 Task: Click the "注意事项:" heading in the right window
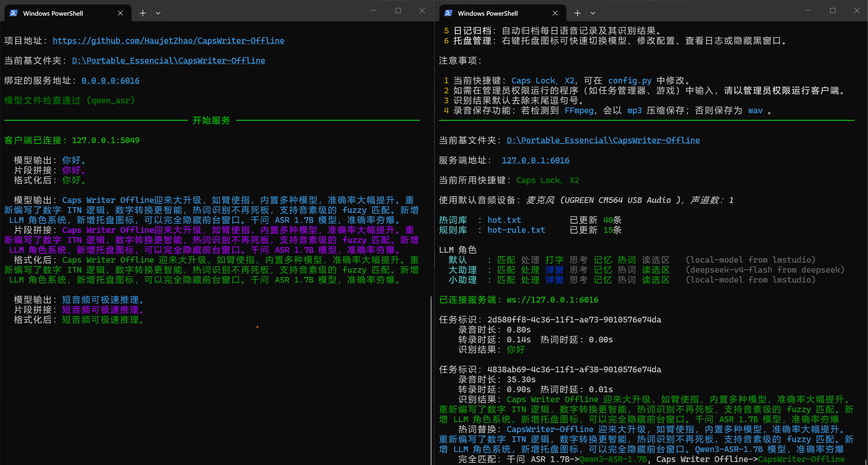(x=461, y=61)
